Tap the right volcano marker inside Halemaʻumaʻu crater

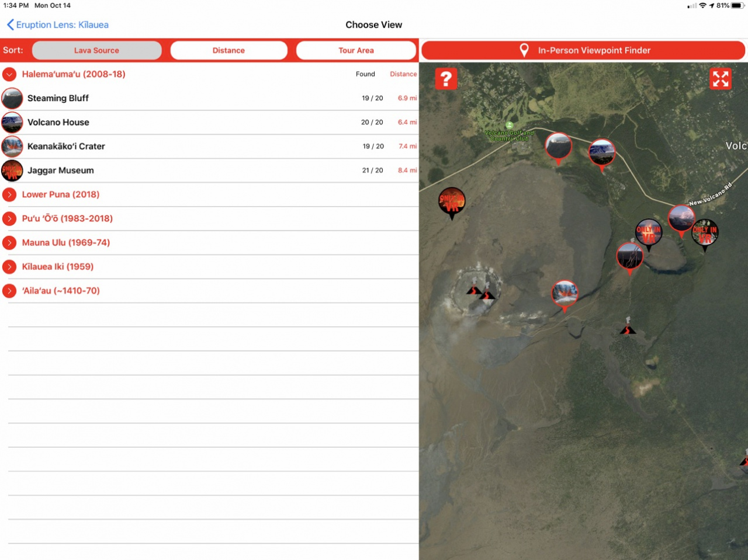(x=487, y=294)
